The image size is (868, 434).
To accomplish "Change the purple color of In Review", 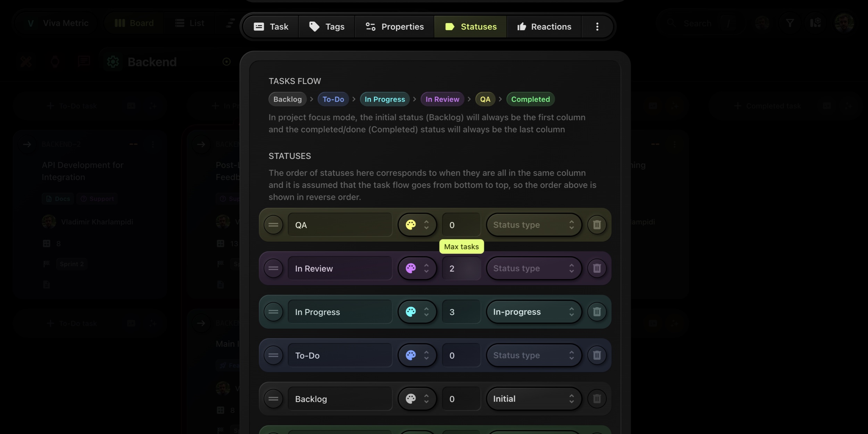I will (x=417, y=268).
